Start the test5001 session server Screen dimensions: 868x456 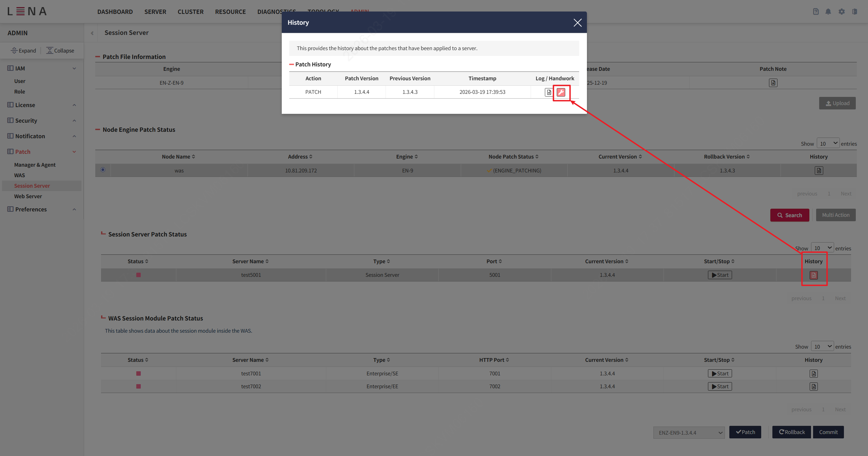[720, 275]
